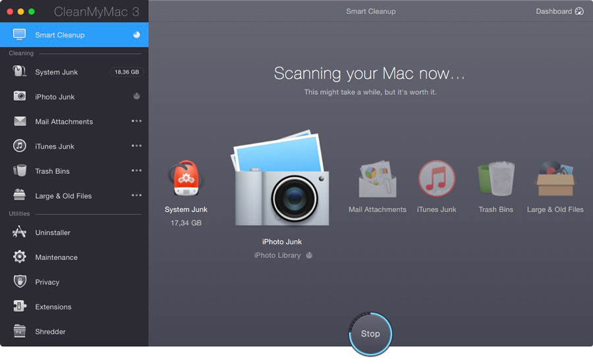Viewport: 593px width, 364px height.
Task: Click the Mail Attachments caption in main area
Action: click(378, 209)
